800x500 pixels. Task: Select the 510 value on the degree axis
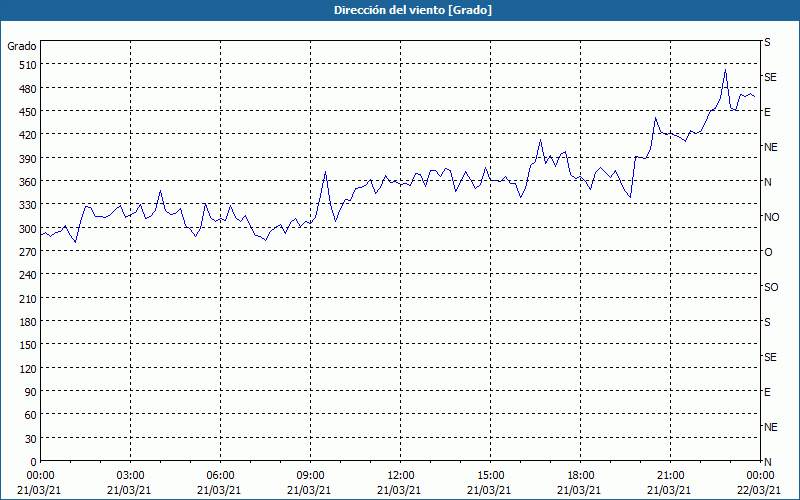coord(28,65)
